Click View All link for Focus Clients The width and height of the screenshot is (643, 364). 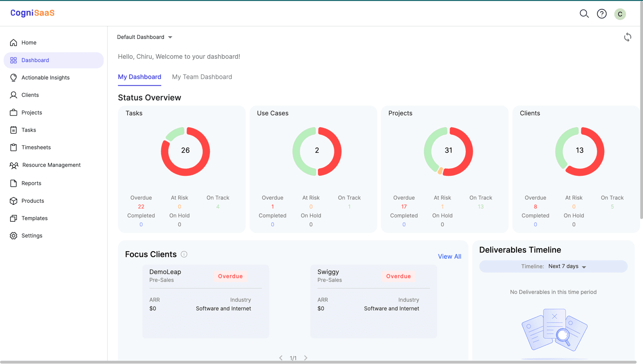pyautogui.click(x=449, y=256)
